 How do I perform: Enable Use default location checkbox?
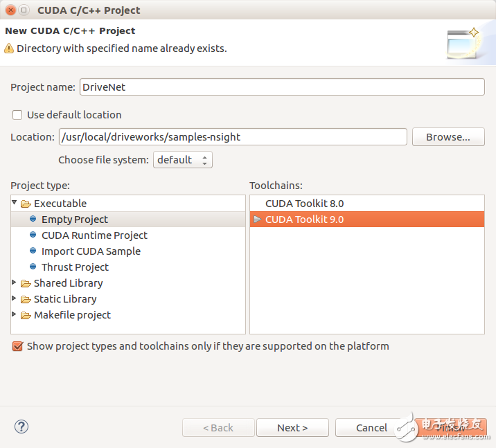click(17, 115)
